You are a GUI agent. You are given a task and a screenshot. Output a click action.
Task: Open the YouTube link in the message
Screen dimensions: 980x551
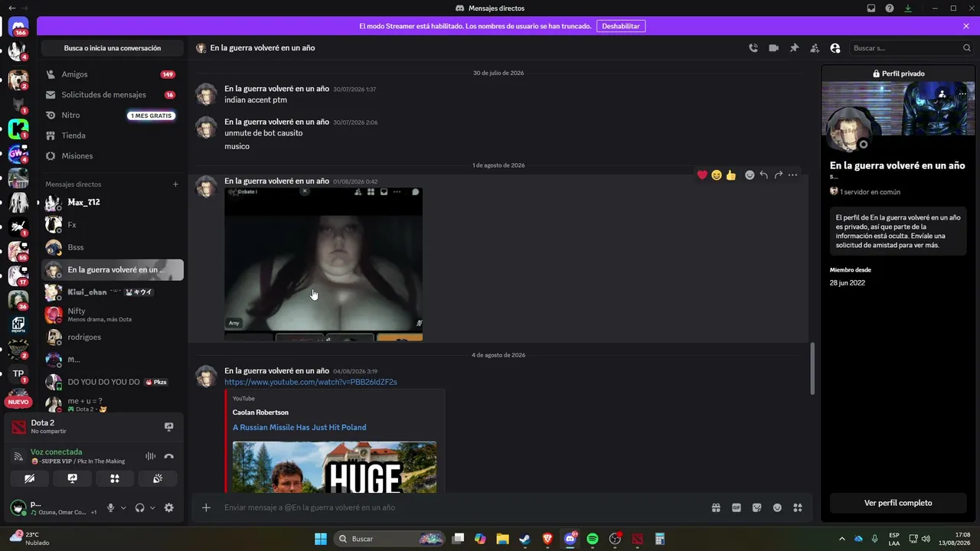coord(311,382)
